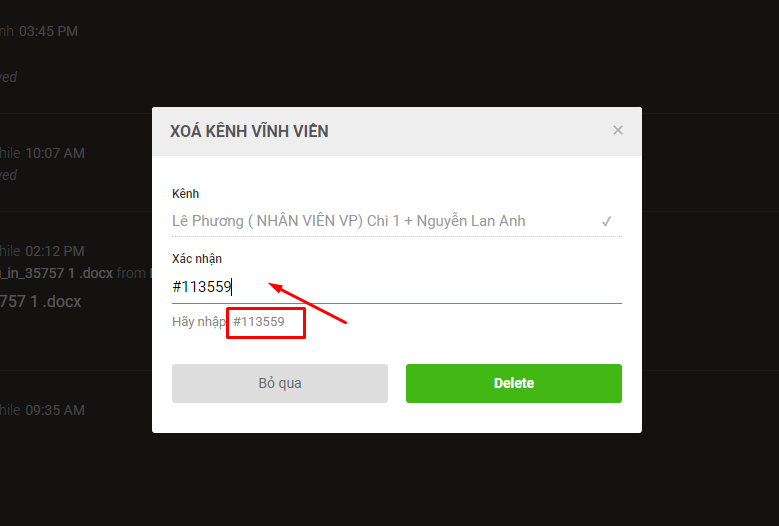Click the italic text under 03:45 PM message
This screenshot has height=526, width=779.
8,77
